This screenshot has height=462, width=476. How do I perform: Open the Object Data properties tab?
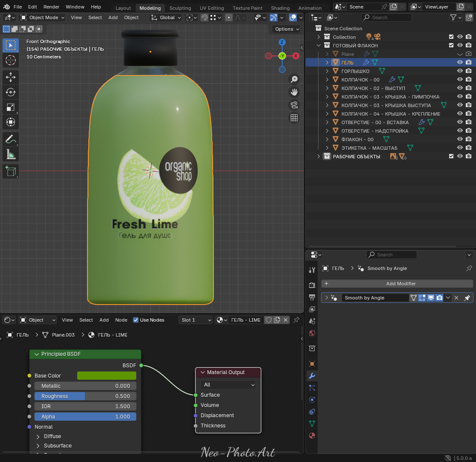[312, 424]
